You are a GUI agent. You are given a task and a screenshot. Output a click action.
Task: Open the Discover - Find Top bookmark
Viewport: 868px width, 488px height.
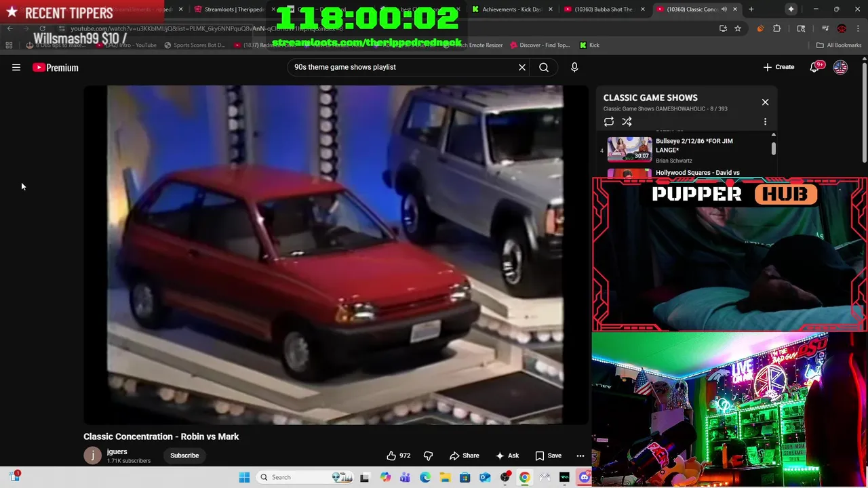point(539,45)
